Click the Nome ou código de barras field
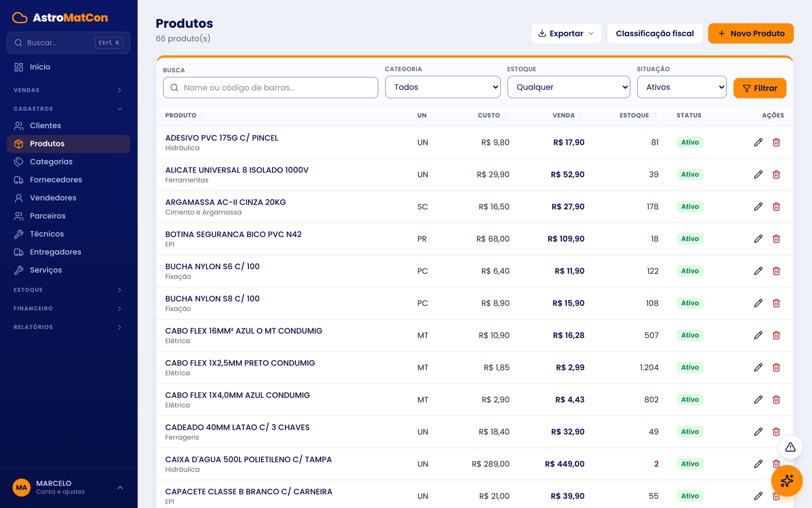This screenshot has width=812, height=508. click(270, 87)
